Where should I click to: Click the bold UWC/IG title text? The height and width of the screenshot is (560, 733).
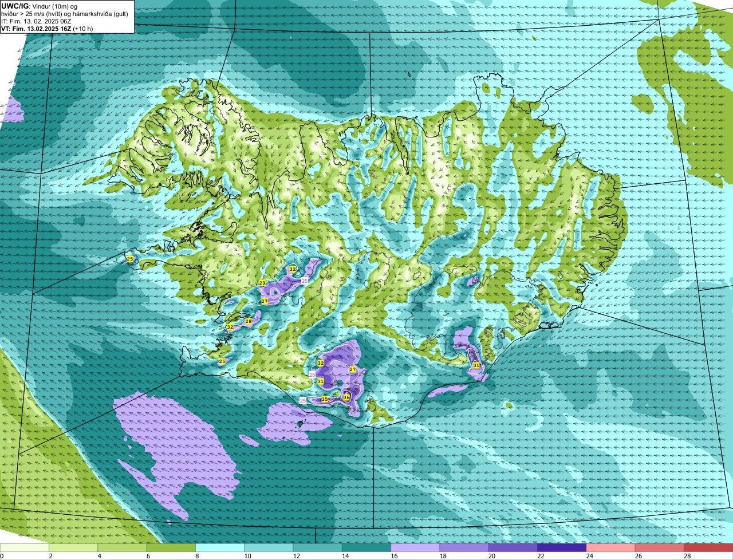coord(15,6)
